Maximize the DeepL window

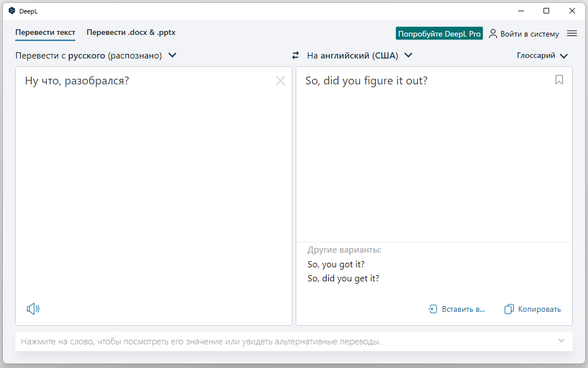(x=546, y=11)
